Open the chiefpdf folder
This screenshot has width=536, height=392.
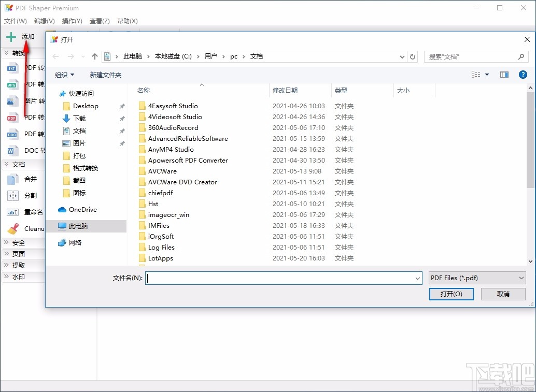point(160,193)
